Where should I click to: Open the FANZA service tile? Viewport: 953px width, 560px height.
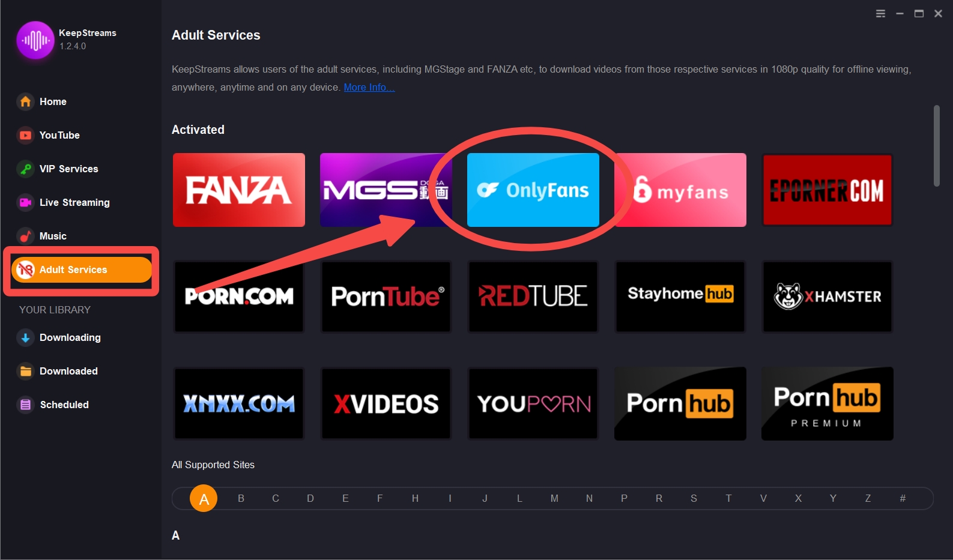[x=239, y=190]
